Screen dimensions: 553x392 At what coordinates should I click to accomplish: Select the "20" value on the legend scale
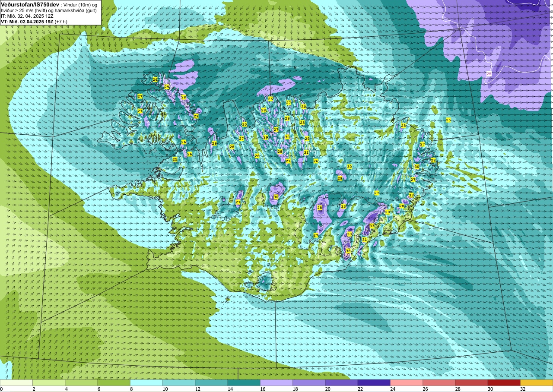327,389
